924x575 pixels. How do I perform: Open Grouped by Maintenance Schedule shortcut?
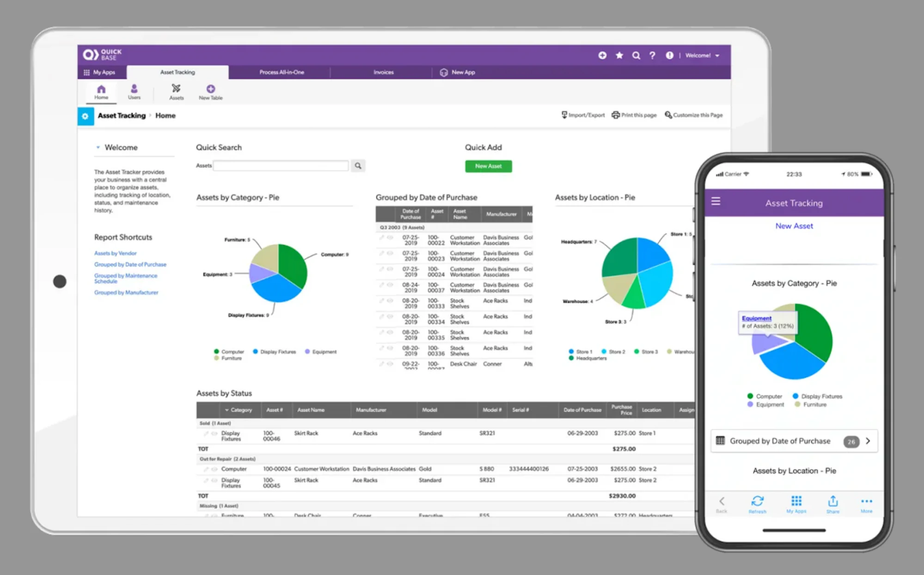[126, 278]
